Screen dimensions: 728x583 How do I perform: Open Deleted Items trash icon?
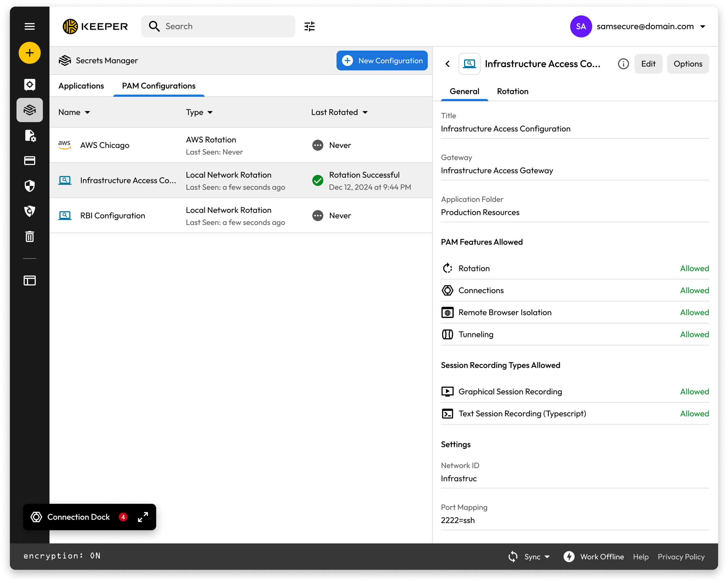click(x=30, y=236)
